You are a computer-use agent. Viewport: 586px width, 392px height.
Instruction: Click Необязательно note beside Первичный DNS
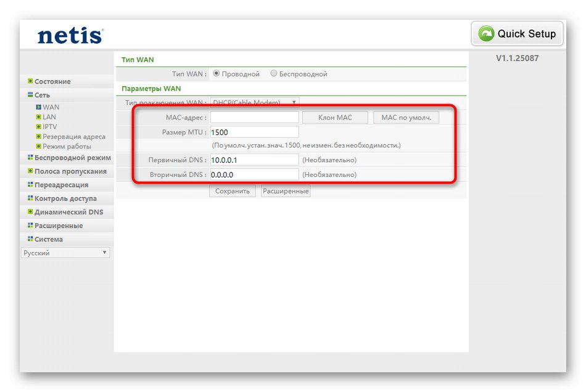click(329, 160)
